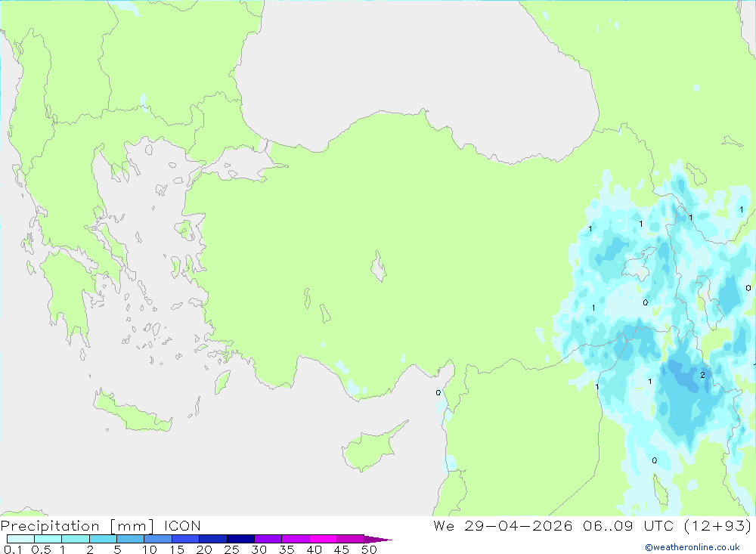This screenshot has width=756, height=554.
Task: Click the 20–25 mm dark blue swatch
Action: coord(213,539)
